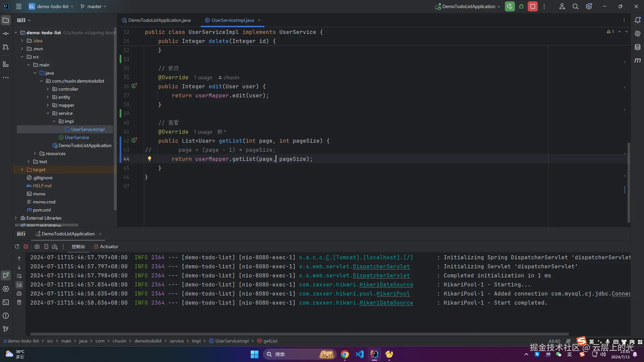Toggle the Project tool window
This screenshot has height=362, width=644.
6,20
